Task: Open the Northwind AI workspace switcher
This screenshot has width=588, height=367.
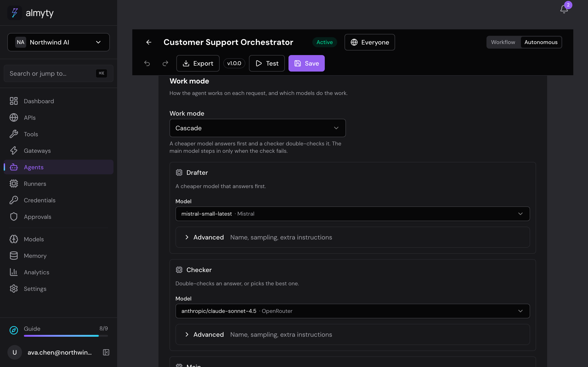Action: tap(59, 42)
